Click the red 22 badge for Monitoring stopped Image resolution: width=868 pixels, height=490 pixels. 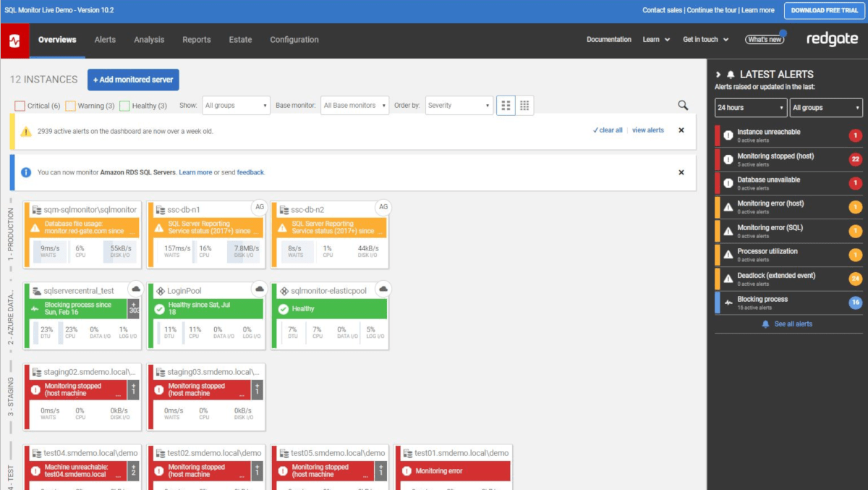click(x=855, y=159)
